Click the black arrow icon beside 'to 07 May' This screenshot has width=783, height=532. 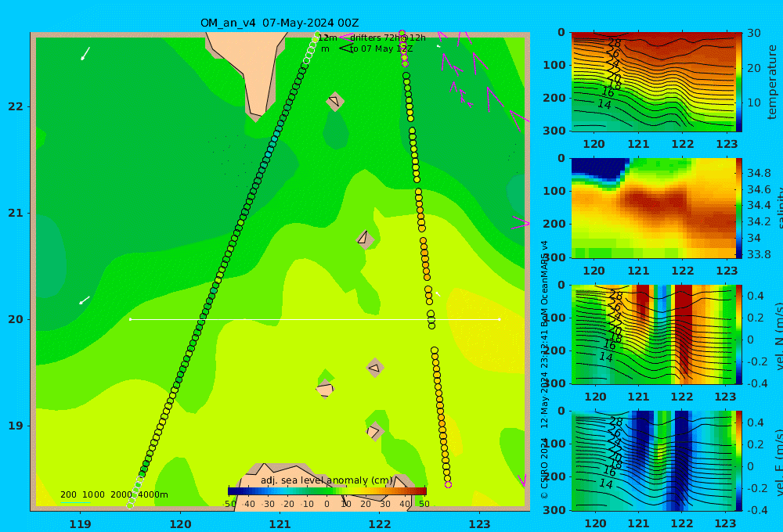(346, 49)
